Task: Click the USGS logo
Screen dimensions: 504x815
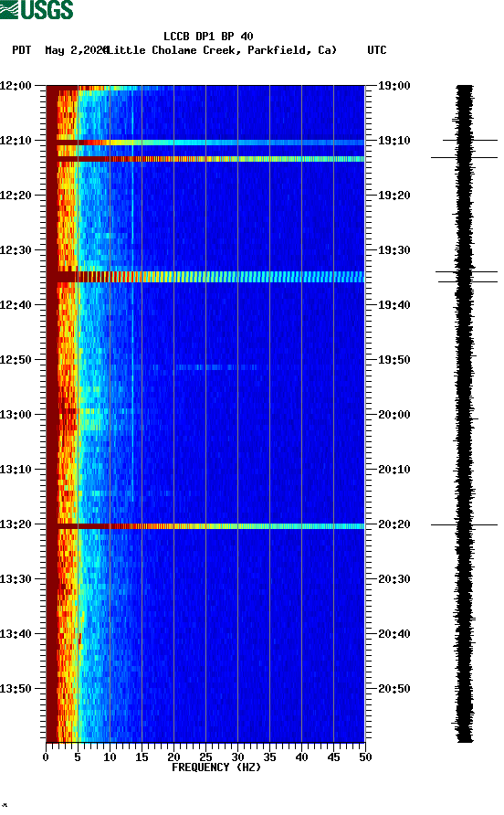Action: 37,10
